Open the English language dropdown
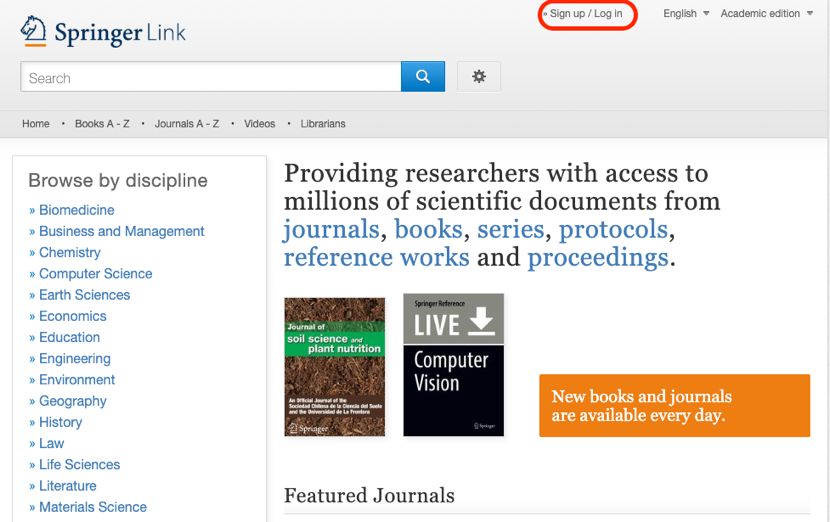 pos(686,14)
